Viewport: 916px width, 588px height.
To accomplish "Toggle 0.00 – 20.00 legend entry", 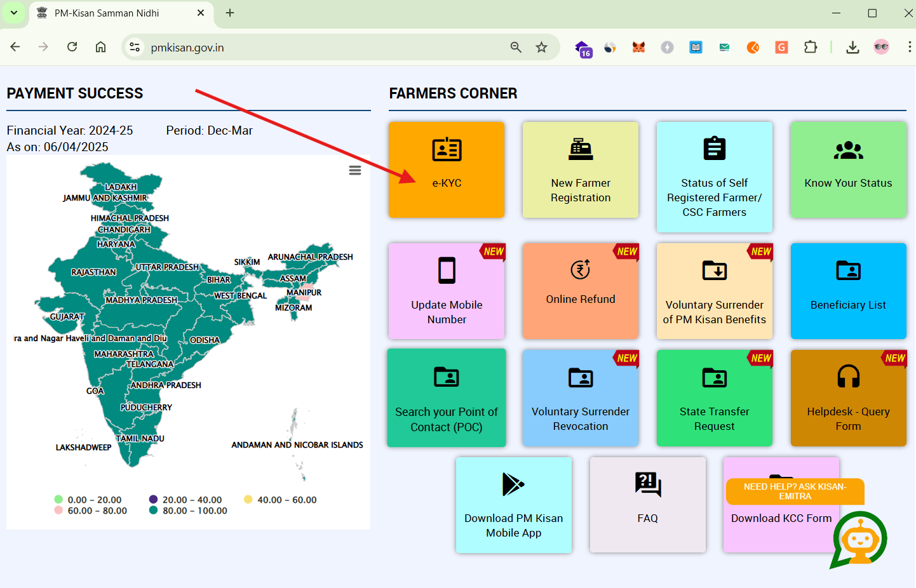I will pyautogui.click(x=88, y=500).
